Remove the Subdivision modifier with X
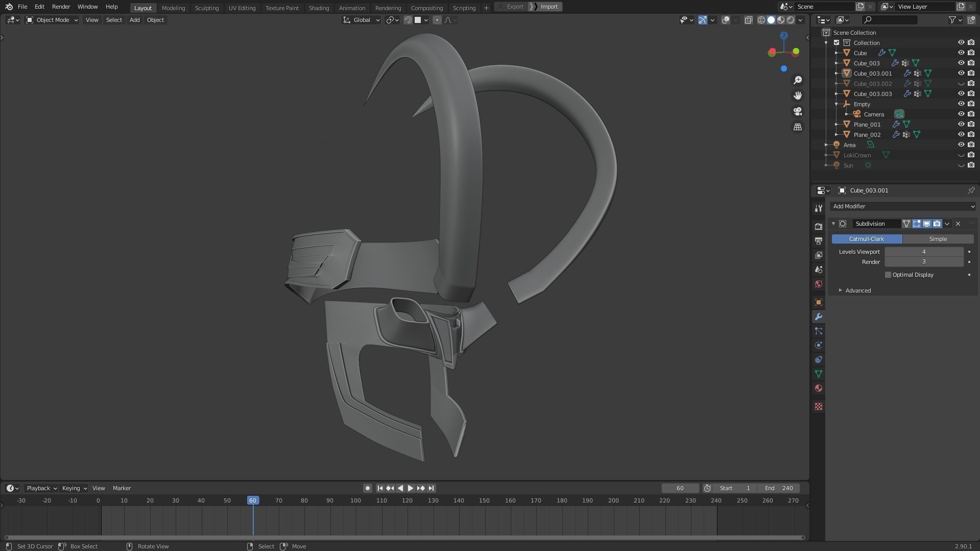 [x=958, y=224]
